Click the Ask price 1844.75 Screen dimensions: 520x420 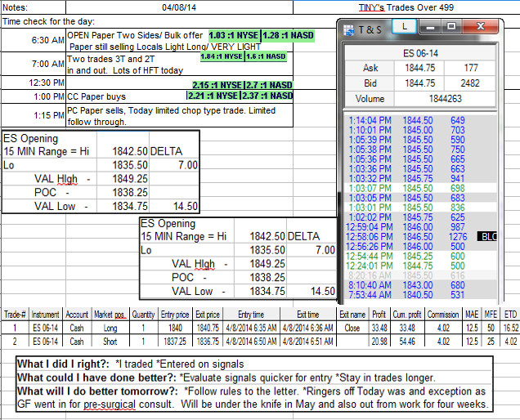tap(419, 68)
